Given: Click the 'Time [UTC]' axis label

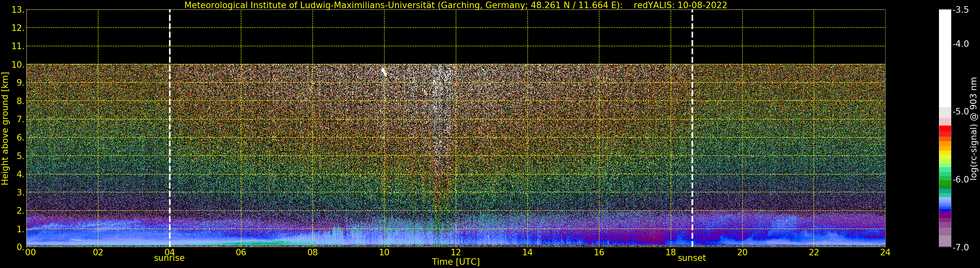Looking at the screenshot, I should (x=456, y=261).
